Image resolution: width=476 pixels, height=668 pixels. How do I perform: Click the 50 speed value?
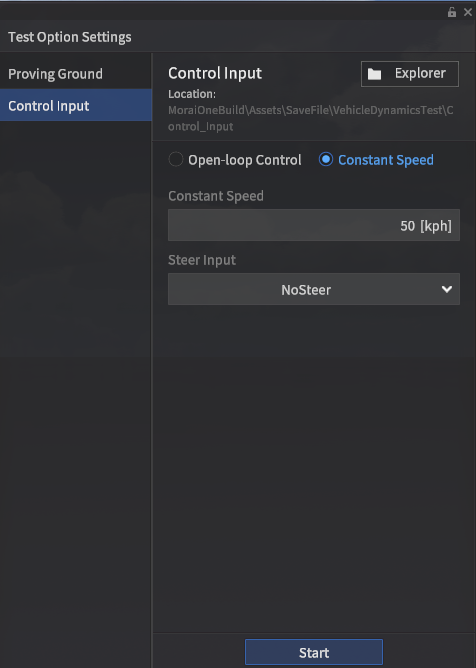[407, 225]
